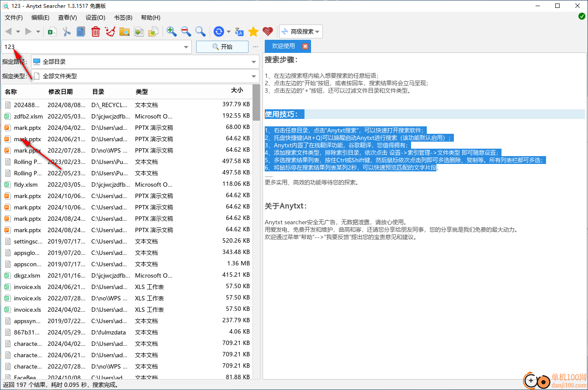Reset zoom with plain magnifier icon
The height and width of the screenshot is (390, 588).
201,31
